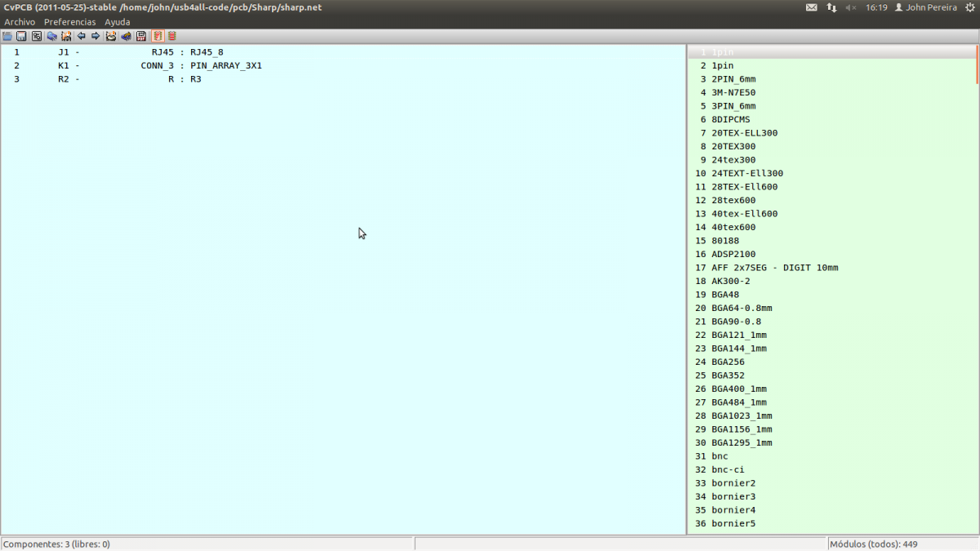Click the delete all associations icon
The image size is (980, 551).
pyautogui.click(x=111, y=36)
